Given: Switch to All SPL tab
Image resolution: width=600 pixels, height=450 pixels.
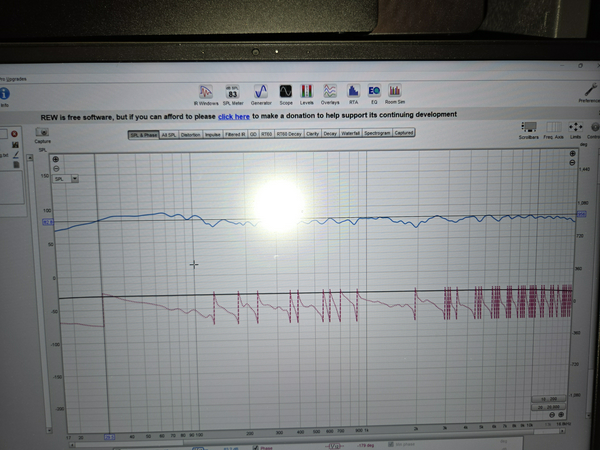Looking at the screenshot, I should 169,135.
